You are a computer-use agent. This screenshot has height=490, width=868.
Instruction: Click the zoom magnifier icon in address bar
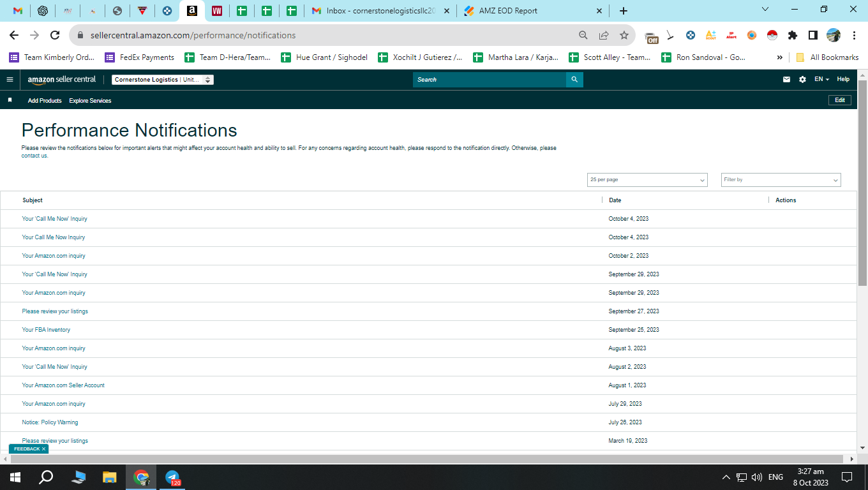click(583, 35)
